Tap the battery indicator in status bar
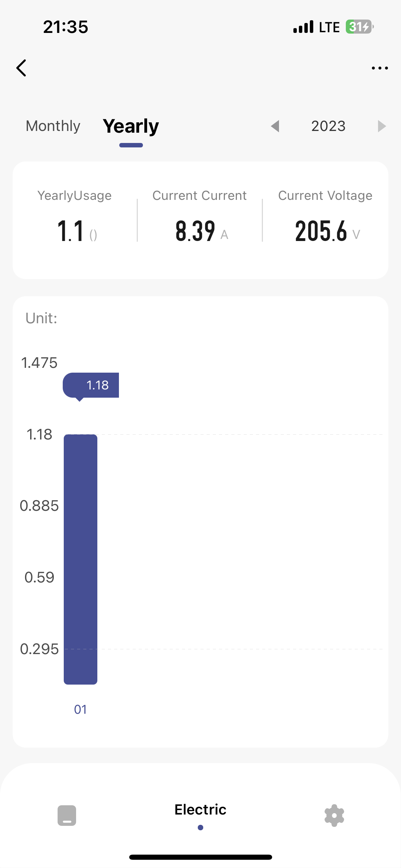The height and width of the screenshot is (868, 401). point(359,27)
